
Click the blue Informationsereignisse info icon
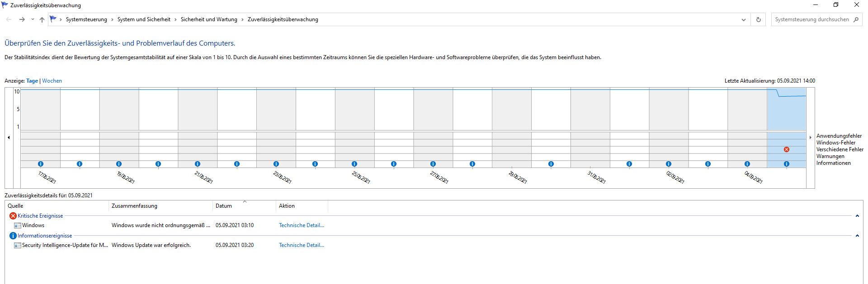13,236
